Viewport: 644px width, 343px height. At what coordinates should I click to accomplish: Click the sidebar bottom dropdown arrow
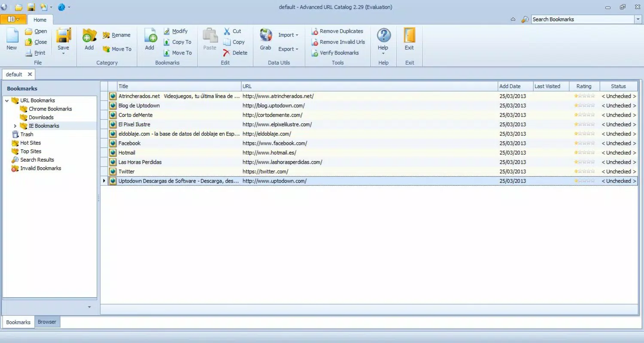pos(89,307)
